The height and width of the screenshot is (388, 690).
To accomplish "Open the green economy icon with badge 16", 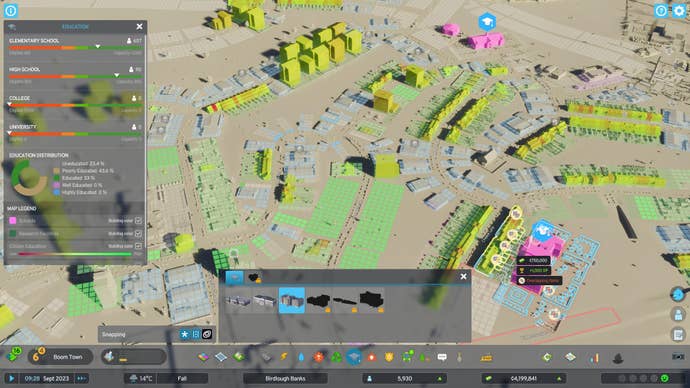I will (13, 355).
